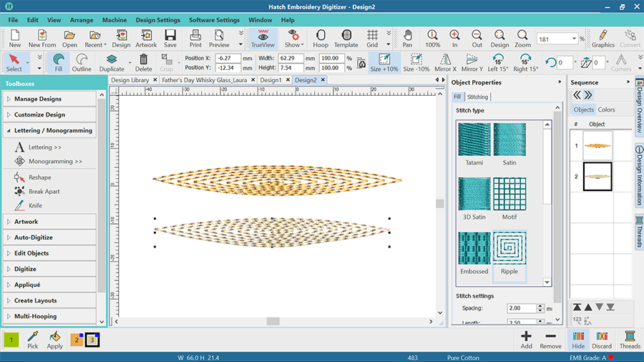Click the Mirror X icon
The height and width of the screenshot is (362, 644).
[444, 63]
